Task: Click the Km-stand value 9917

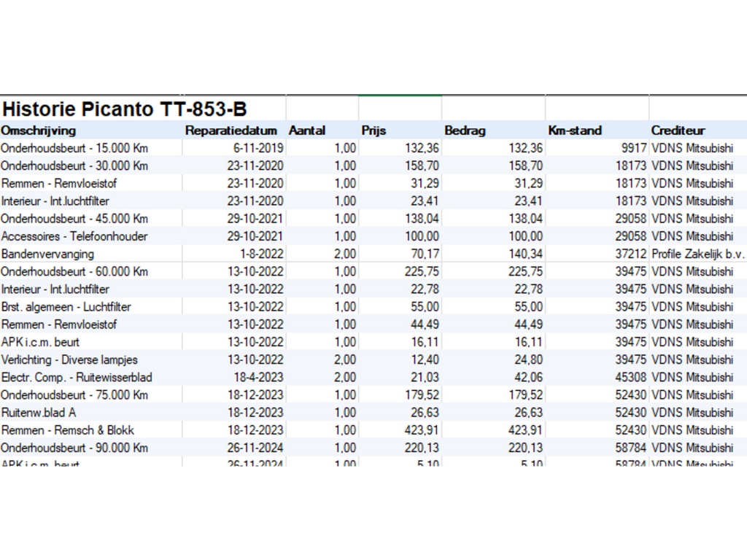Action: [x=630, y=148]
